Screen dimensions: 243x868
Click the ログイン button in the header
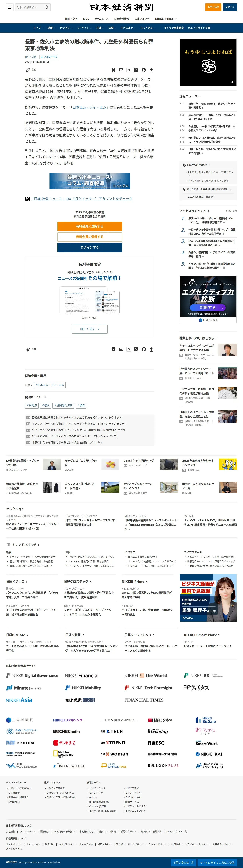coord(230,7)
